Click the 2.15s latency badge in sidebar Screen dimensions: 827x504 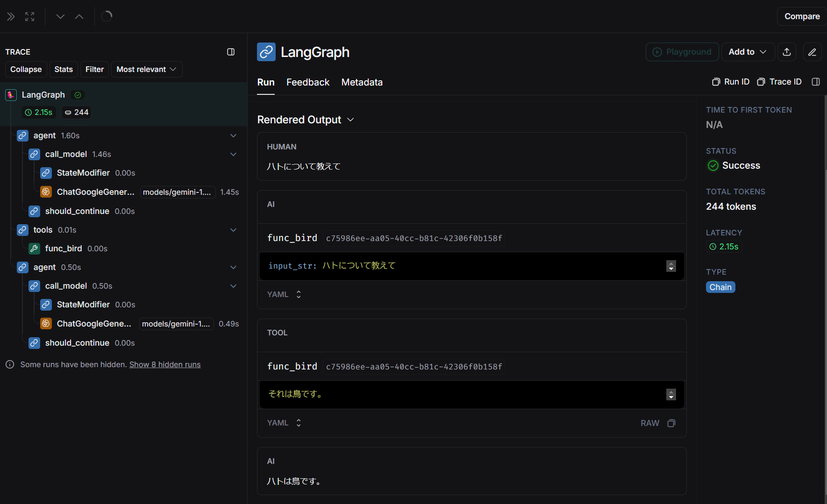[724, 247]
